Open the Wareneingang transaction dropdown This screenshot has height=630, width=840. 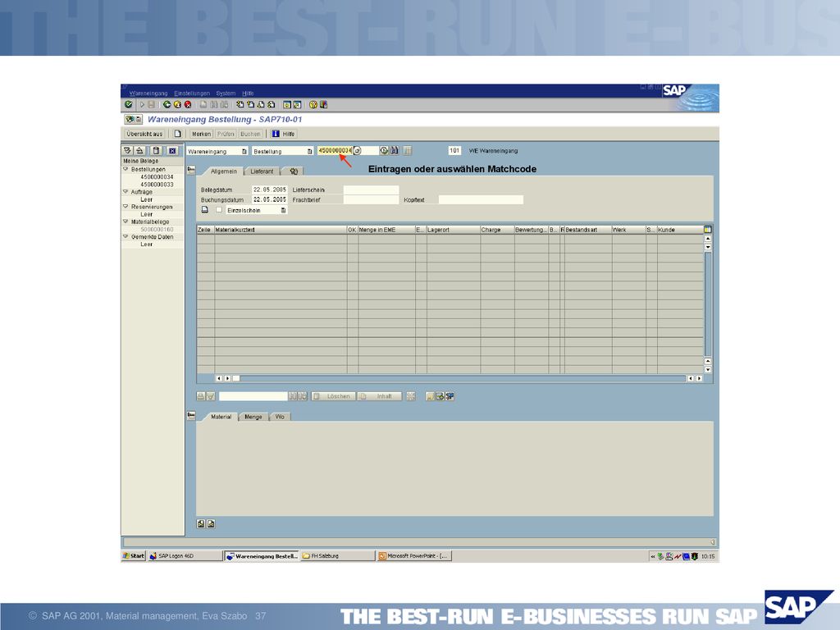244,152
